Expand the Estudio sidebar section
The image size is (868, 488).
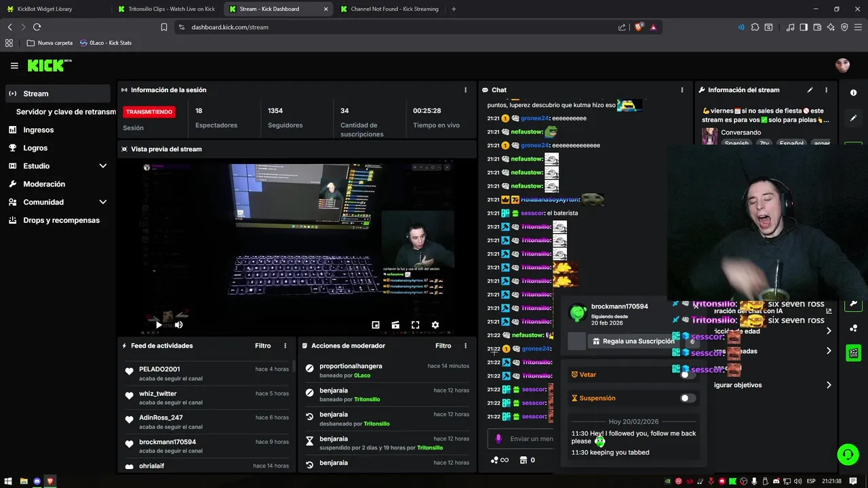[103, 166]
